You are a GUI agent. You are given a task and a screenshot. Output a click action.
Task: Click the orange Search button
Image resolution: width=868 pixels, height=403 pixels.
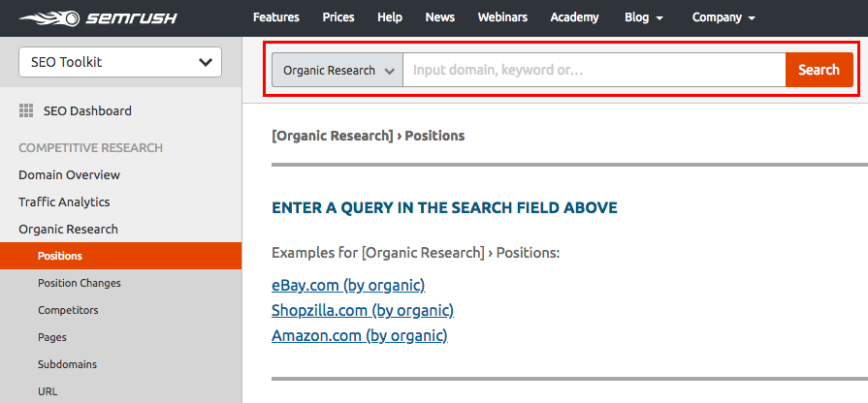[819, 70]
